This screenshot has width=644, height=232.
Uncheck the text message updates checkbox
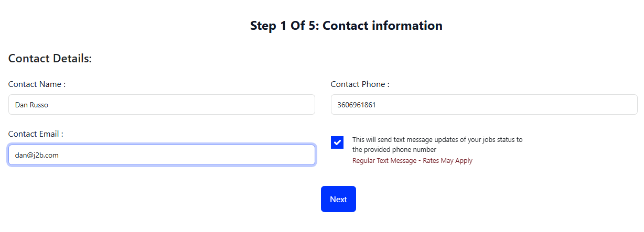[x=337, y=142]
